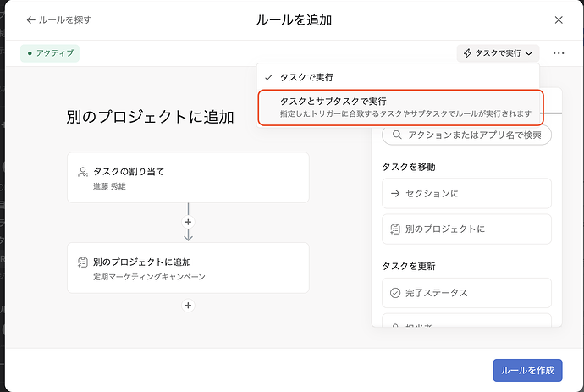Click the magnifier icon in the action search
This screenshot has height=392, width=584.
click(x=396, y=135)
